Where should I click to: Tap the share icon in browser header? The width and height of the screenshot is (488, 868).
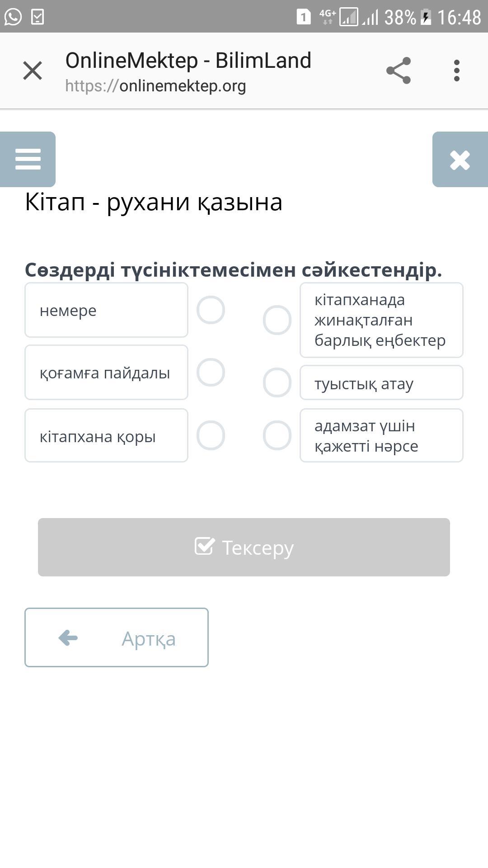(399, 71)
